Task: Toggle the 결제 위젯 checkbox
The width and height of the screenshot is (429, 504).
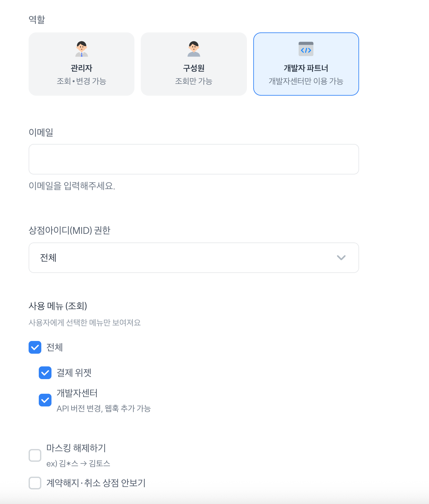Action: (x=45, y=373)
